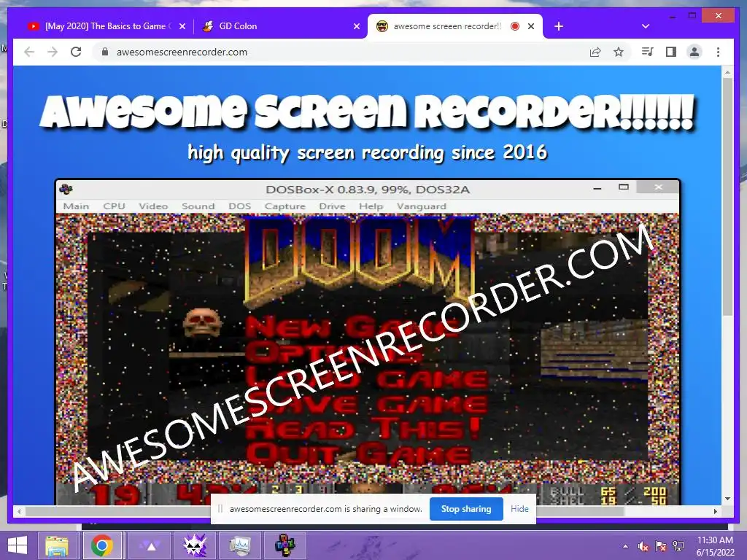Open a new tab with plus button
The width and height of the screenshot is (747, 560).
point(559,26)
